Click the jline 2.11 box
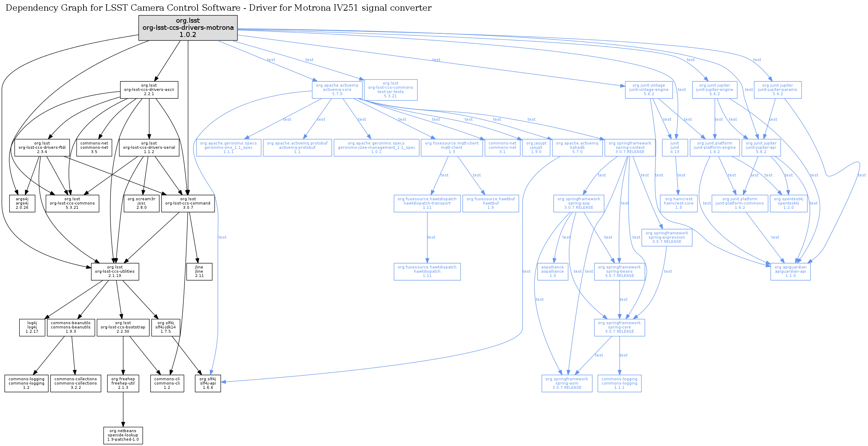Viewport: 868px width, 446px height. [199, 272]
